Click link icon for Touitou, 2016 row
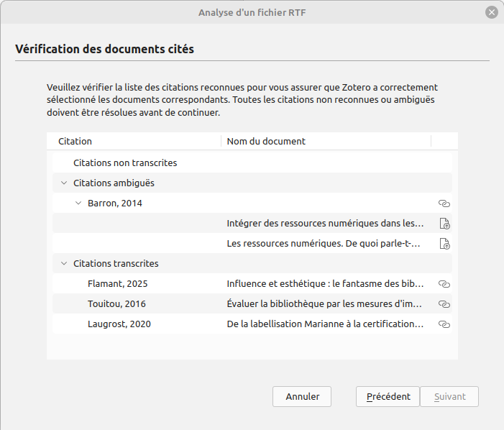 pos(444,304)
